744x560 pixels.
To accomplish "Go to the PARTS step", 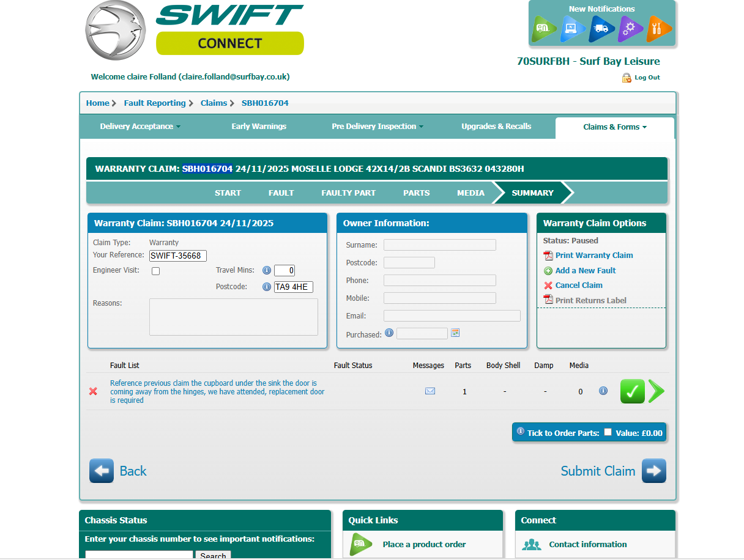I will click(417, 193).
